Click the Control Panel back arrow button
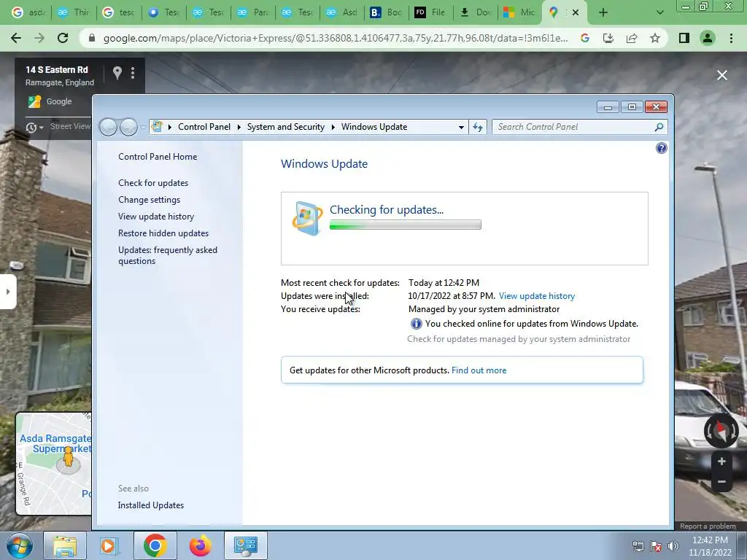Viewport: 747px width, 560px height. click(109, 127)
